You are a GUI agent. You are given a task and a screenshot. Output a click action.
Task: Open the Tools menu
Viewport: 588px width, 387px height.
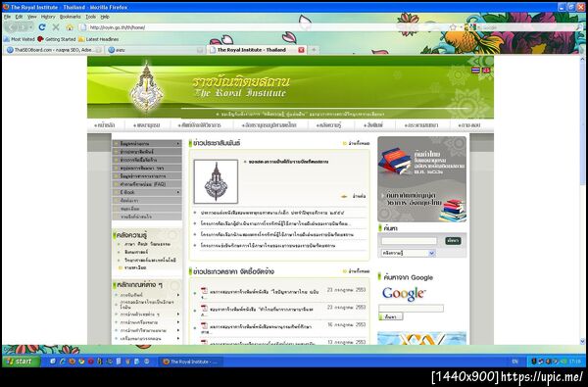click(91, 17)
